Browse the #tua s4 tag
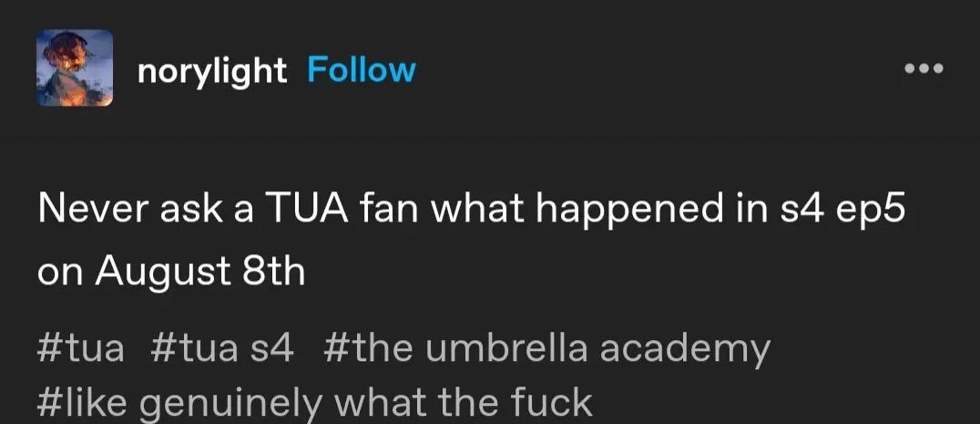The width and height of the screenshot is (980, 424). [222, 349]
